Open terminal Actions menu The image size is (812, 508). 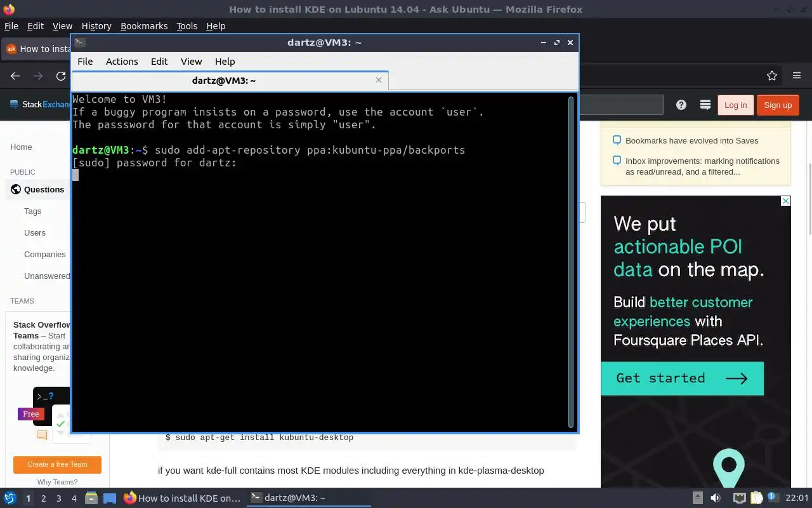tap(122, 62)
